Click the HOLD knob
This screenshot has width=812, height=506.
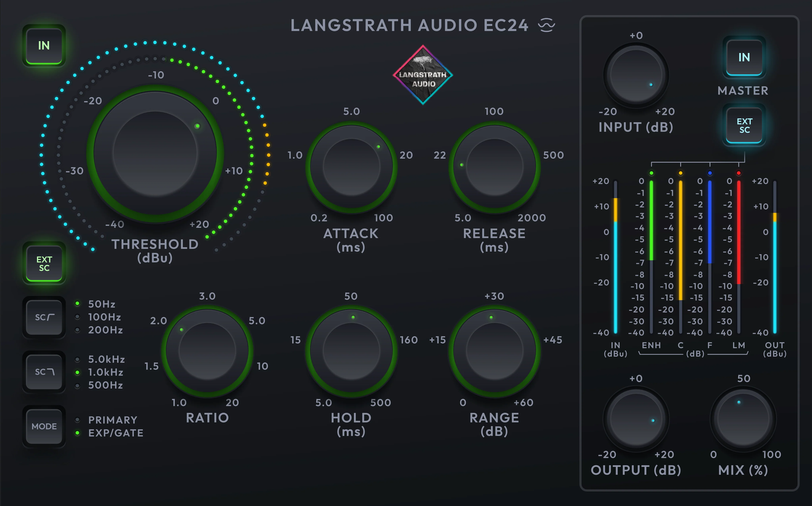pos(351,351)
